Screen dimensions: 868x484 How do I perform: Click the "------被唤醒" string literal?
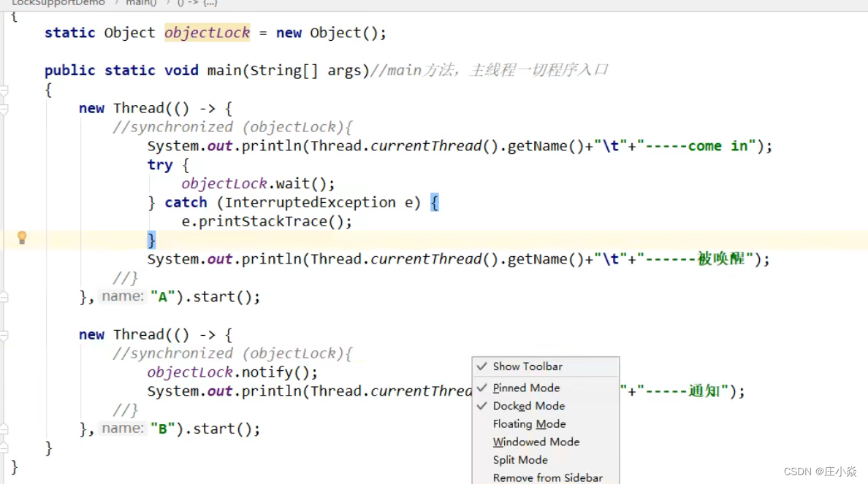(x=696, y=259)
